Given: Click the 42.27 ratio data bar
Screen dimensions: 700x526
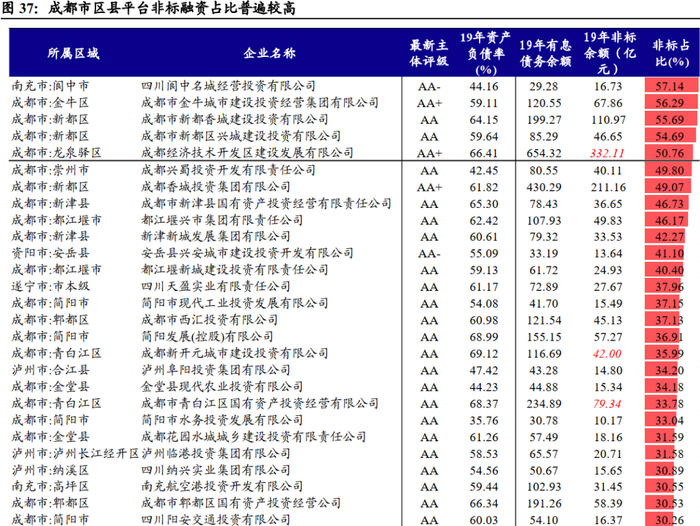Looking at the screenshot, I should (x=664, y=236).
